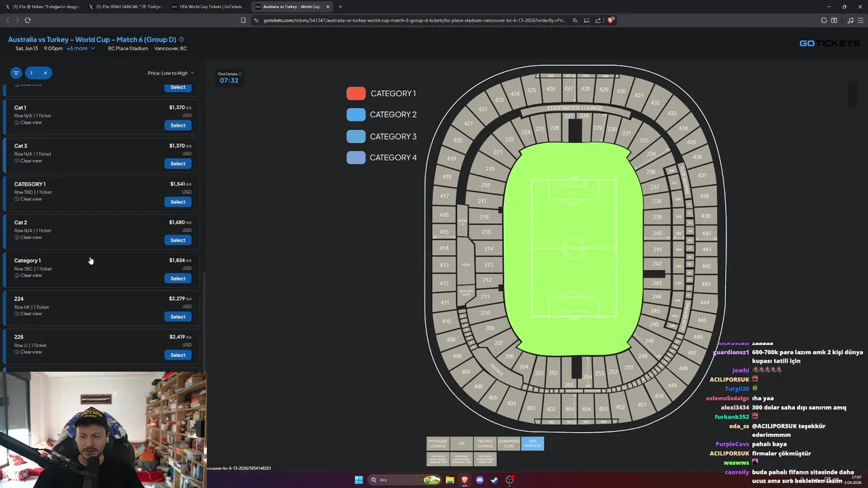Open the media control music note icon
This screenshot has height=488, width=868.
tap(850, 20)
